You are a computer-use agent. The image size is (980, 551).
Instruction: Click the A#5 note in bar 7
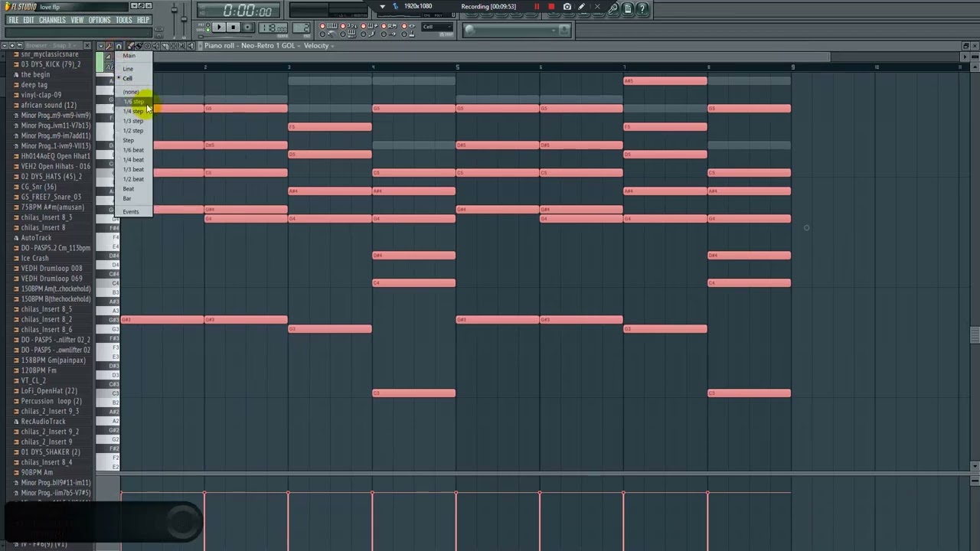point(665,80)
